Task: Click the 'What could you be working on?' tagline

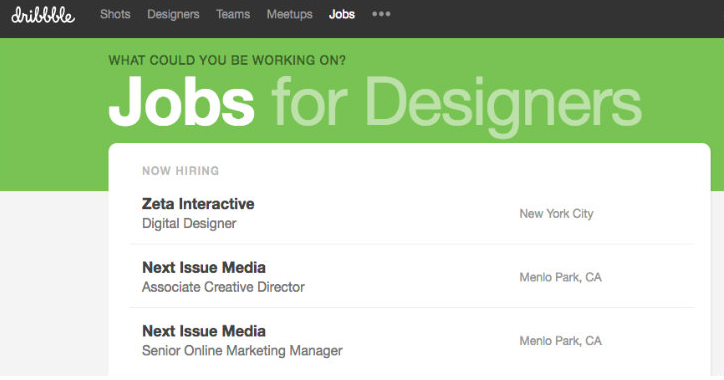Action: pyautogui.click(x=227, y=60)
